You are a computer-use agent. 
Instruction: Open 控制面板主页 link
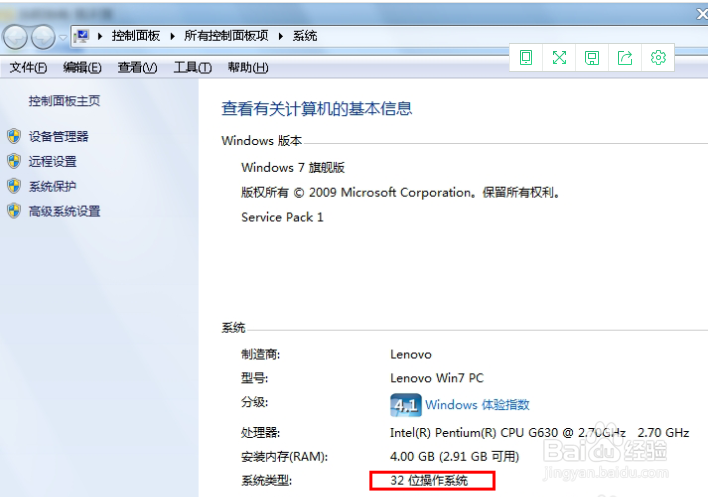(x=64, y=101)
